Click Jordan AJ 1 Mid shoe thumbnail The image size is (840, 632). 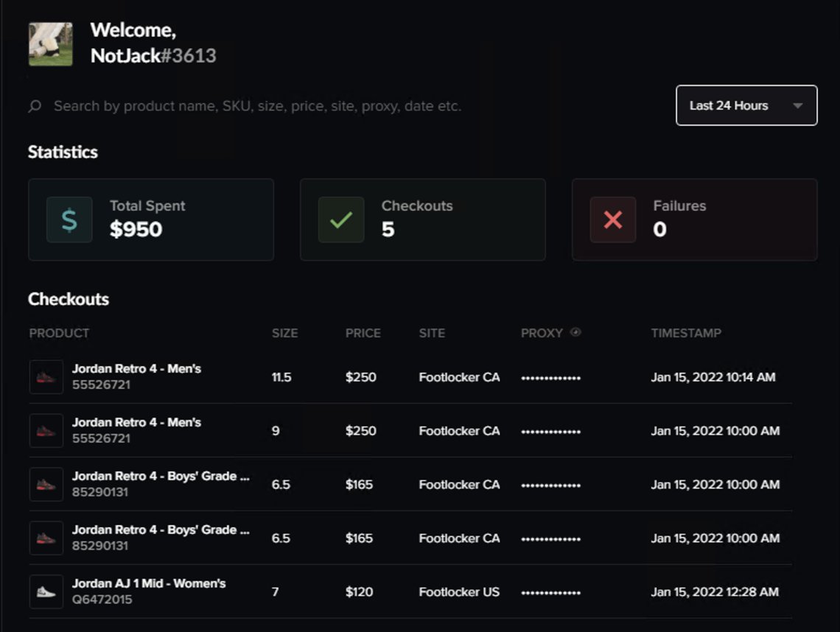click(46, 591)
